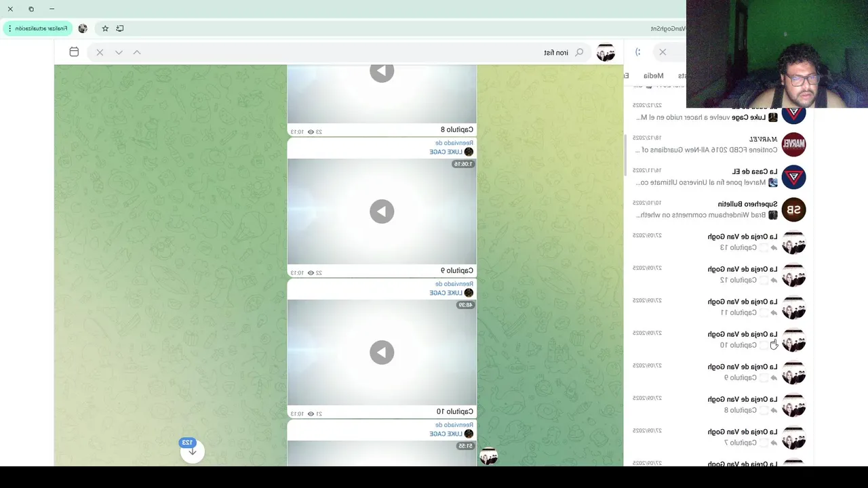Viewport: 868px width, 488px height.
Task: Play the Capitulo 9 video
Action: [382, 211]
